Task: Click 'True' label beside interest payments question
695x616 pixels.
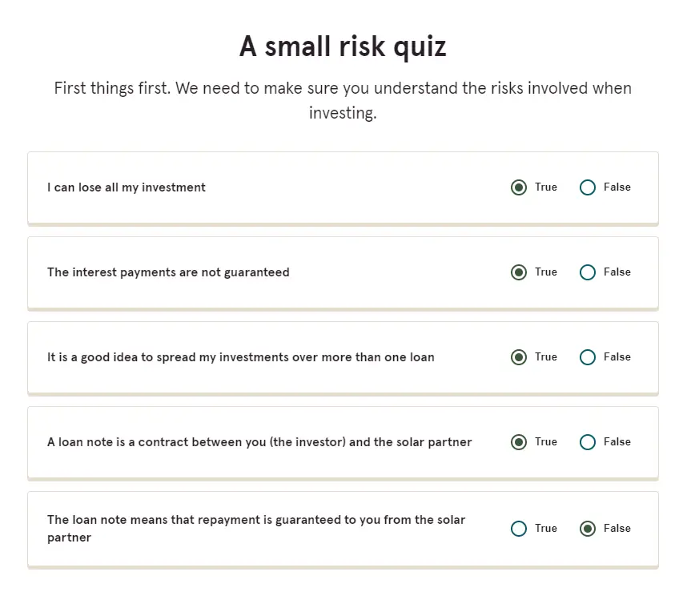Action: pos(545,272)
